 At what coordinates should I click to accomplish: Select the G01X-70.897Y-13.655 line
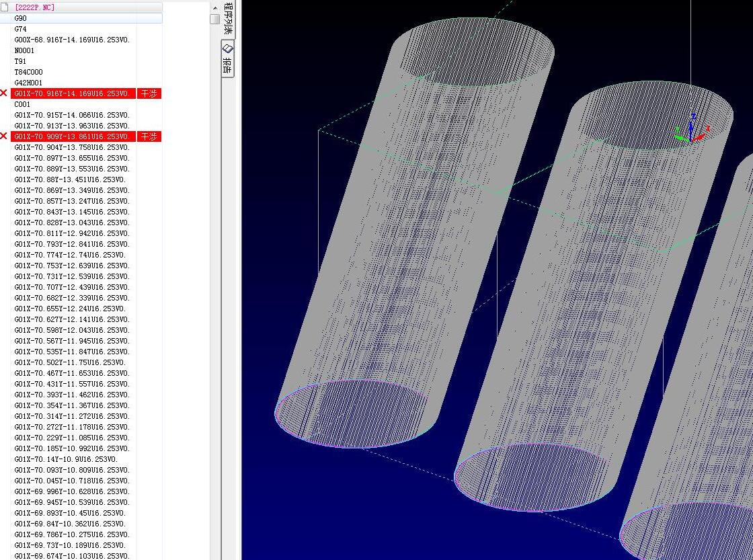72,158
